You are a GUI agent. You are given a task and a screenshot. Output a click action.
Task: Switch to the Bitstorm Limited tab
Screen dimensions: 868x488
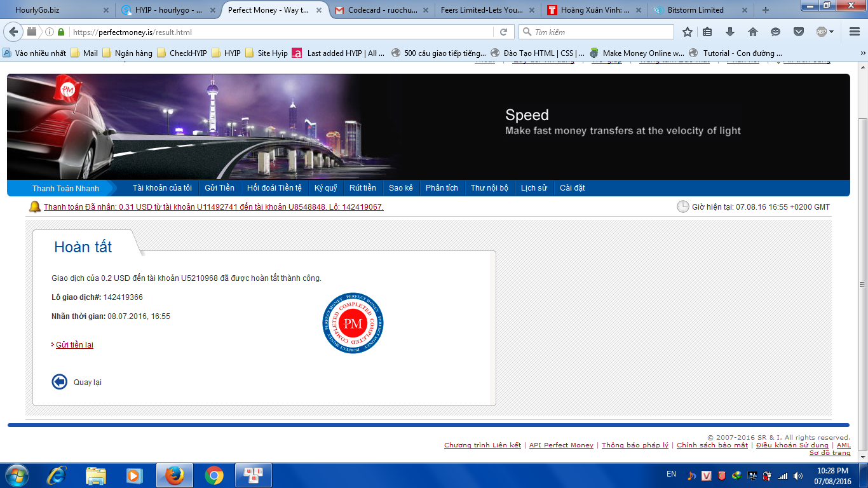coord(702,10)
